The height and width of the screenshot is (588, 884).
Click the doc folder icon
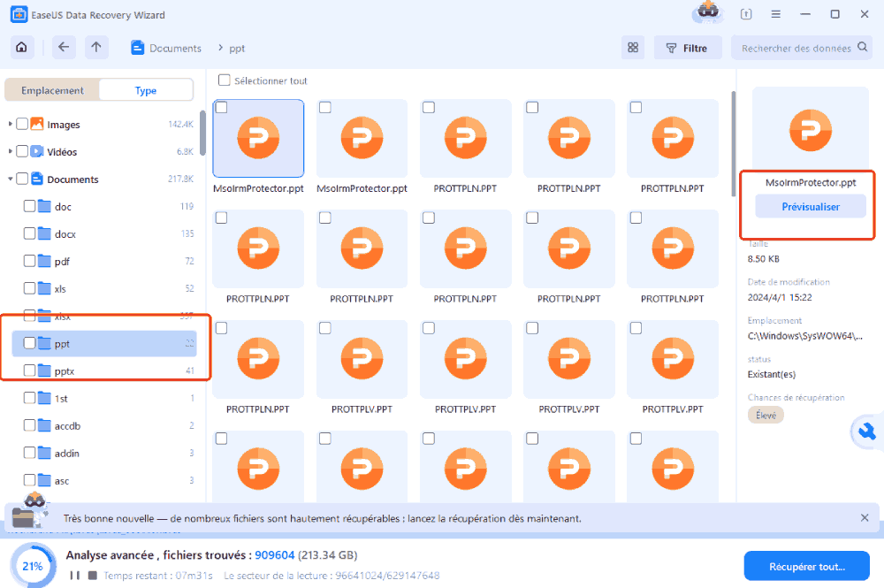click(x=44, y=206)
